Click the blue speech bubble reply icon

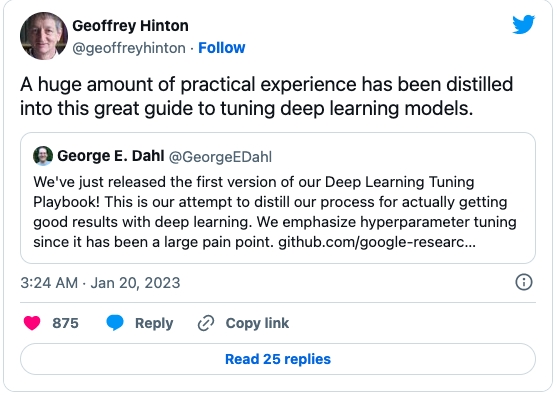click(x=115, y=323)
